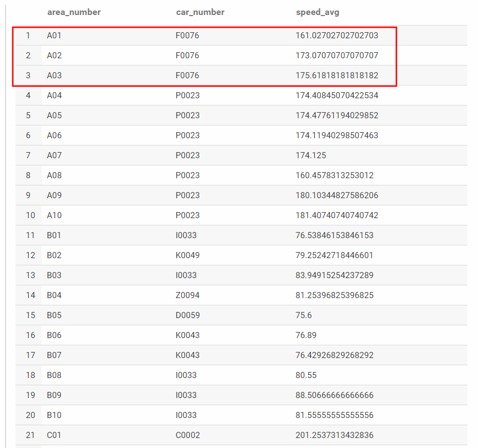Click row number 7 index cell
Image resolution: width=478 pixels, height=448 pixels.
[28, 155]
